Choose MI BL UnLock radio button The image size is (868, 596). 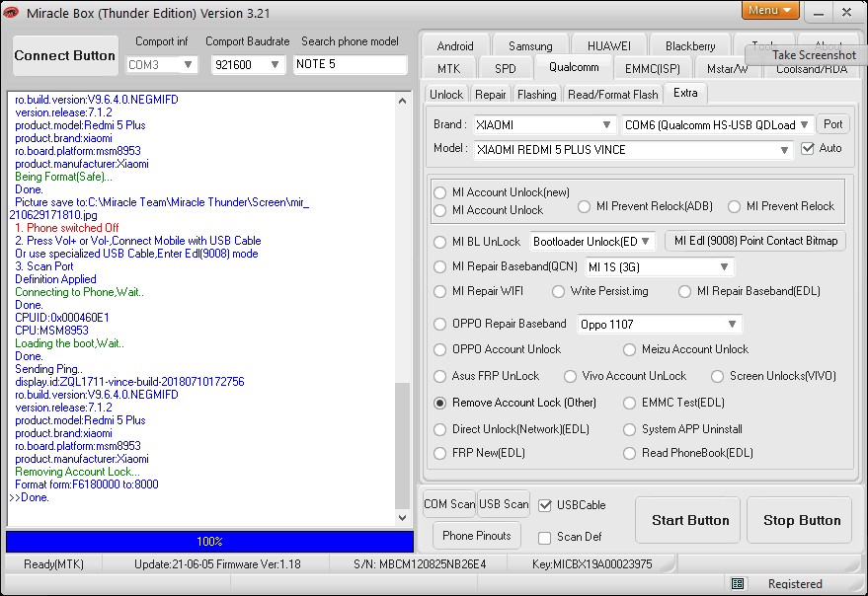(x=440, y=242)
